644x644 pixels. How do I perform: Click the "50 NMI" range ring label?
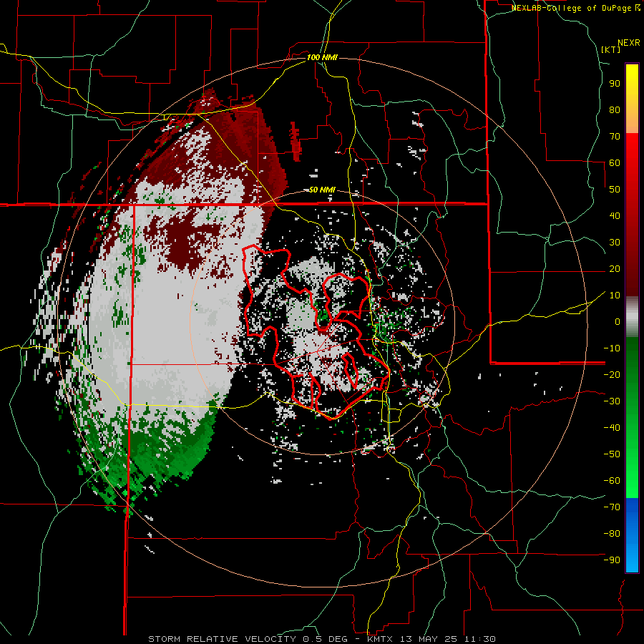click(x=322, y=190)
